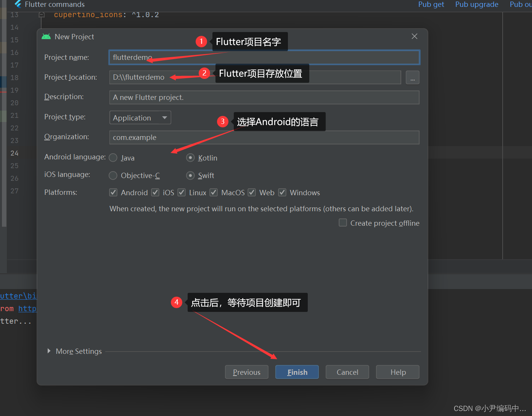Select Objective-C as iOS language
This screenshot has width=532, height=416.
click(x=113, y=175)
